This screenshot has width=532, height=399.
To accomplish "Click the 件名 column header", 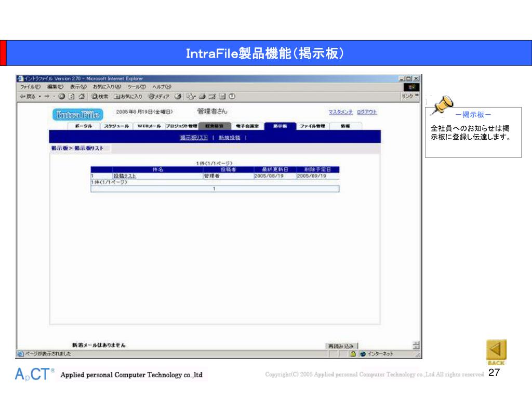I will 158,169.
